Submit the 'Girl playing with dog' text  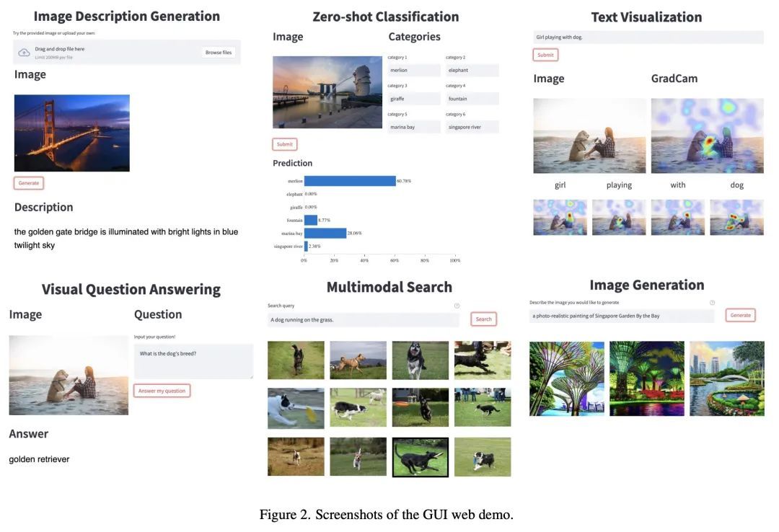click(545, 55)
